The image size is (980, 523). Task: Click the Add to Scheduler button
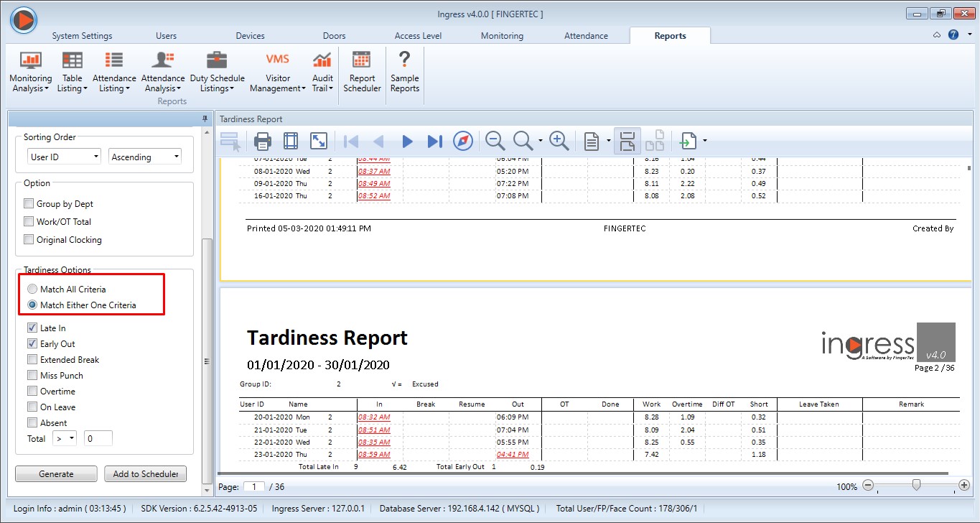[146, 474]
